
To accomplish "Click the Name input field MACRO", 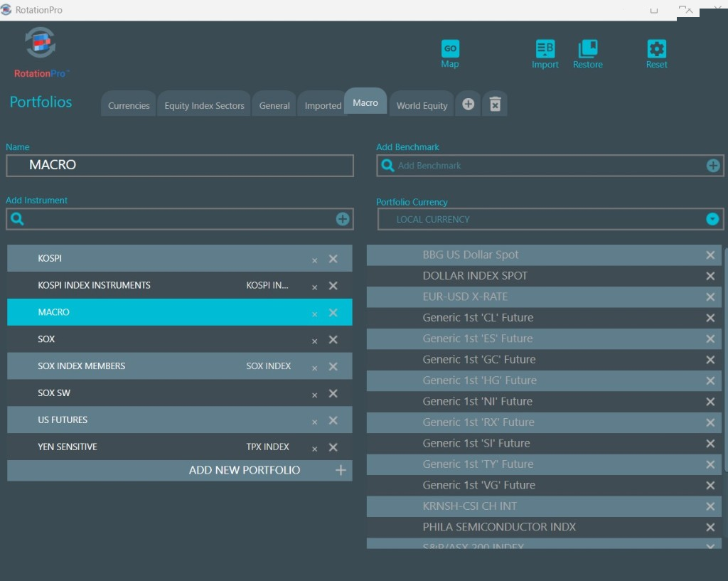I will (x=180, y=165).
